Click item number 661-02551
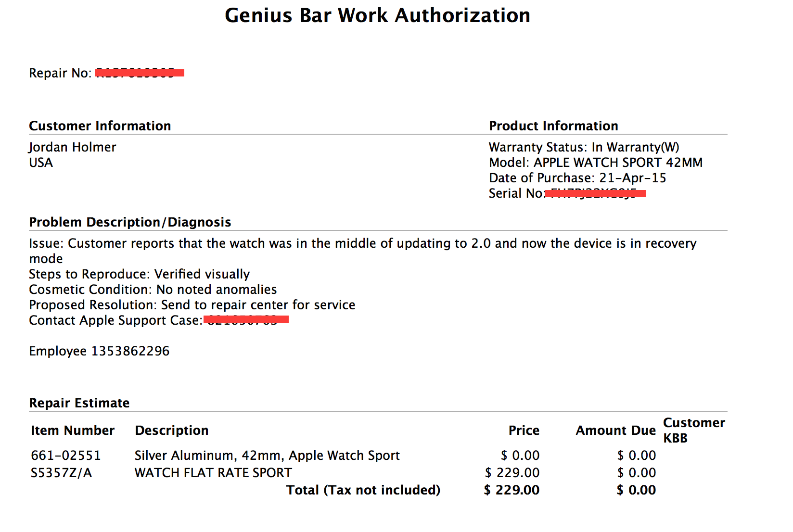 [x=66, y=456]
